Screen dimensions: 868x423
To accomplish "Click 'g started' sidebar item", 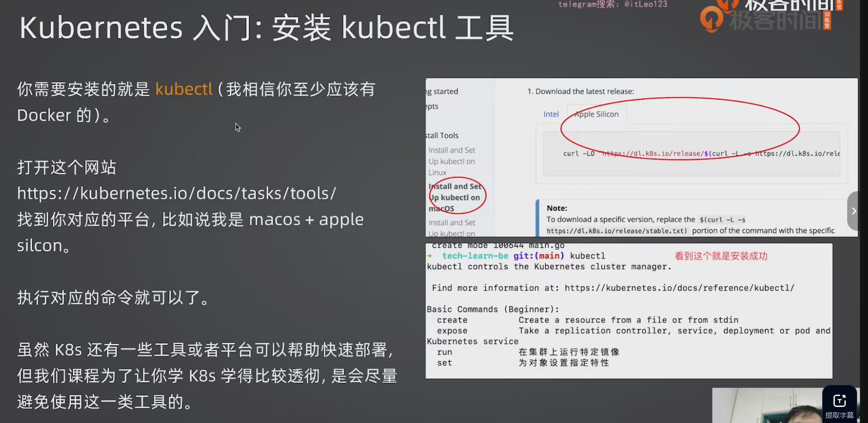I will [442, 92].
